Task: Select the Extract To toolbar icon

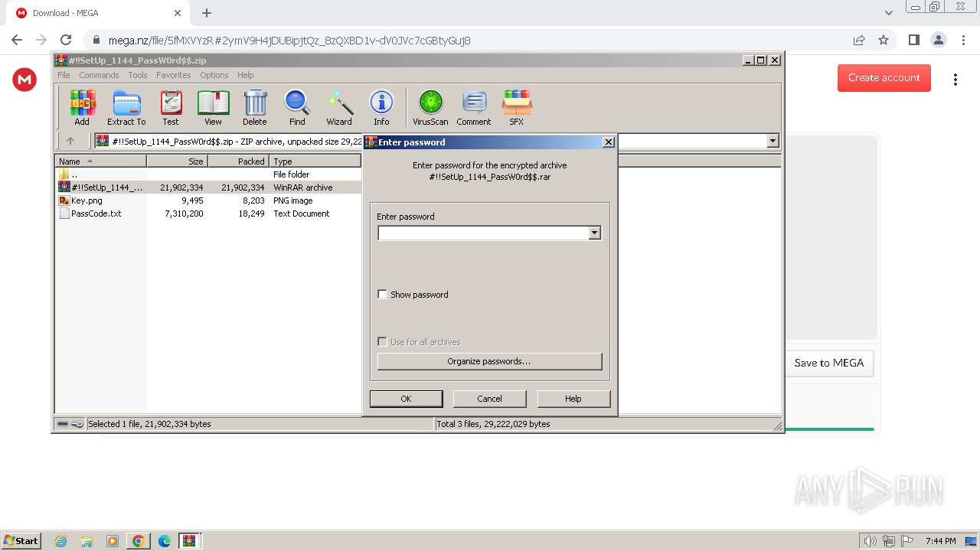Action: pos(126,107)
